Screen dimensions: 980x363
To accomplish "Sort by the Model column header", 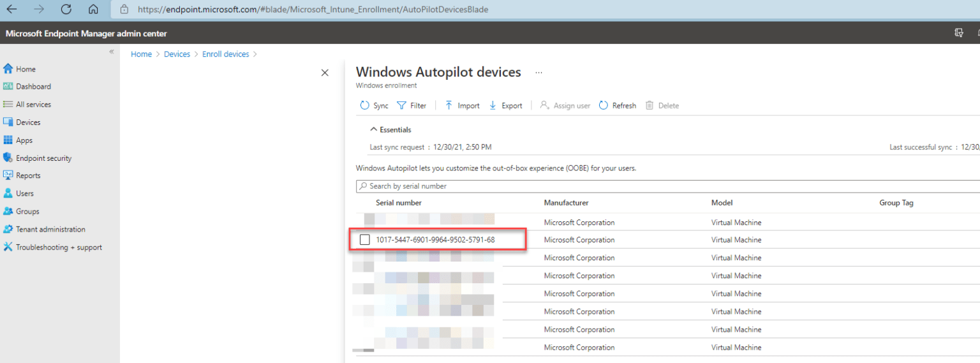I will (x=722, y=203).
